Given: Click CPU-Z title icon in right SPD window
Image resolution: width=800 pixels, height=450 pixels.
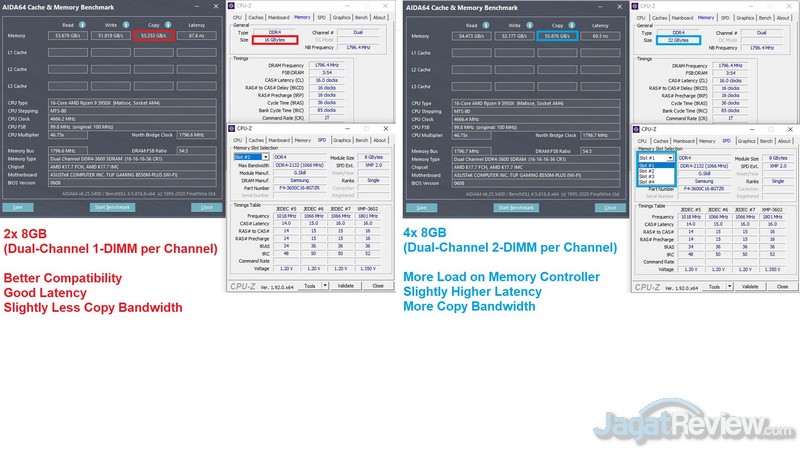Looking at the screenshot, I should coord(636,130).
